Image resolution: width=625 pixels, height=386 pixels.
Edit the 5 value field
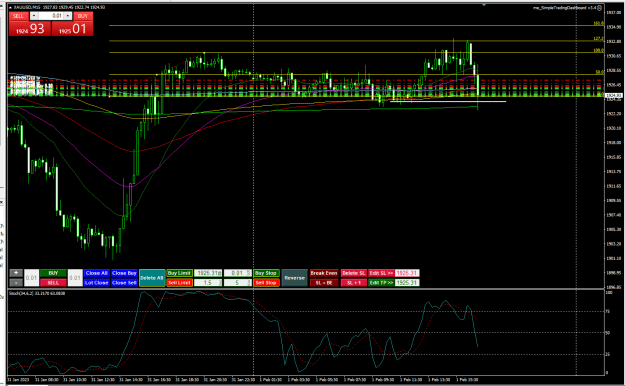(238, 283)
